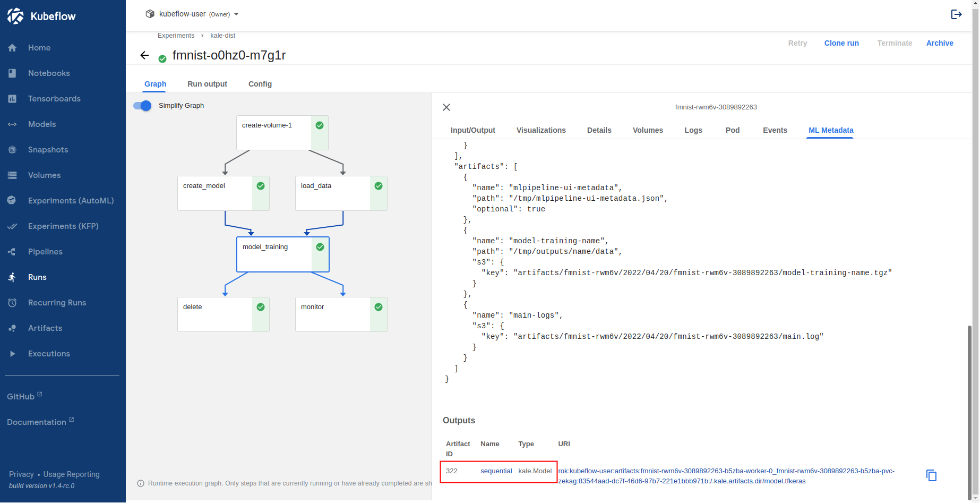Click the Experiments (AutoML) sidebar icon
Viewport: 980px width, 503px height.
point(13,201)
